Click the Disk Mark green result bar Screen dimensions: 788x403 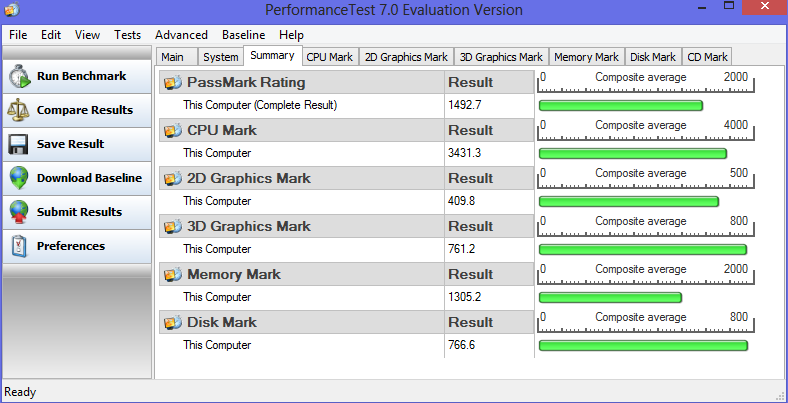643,346
